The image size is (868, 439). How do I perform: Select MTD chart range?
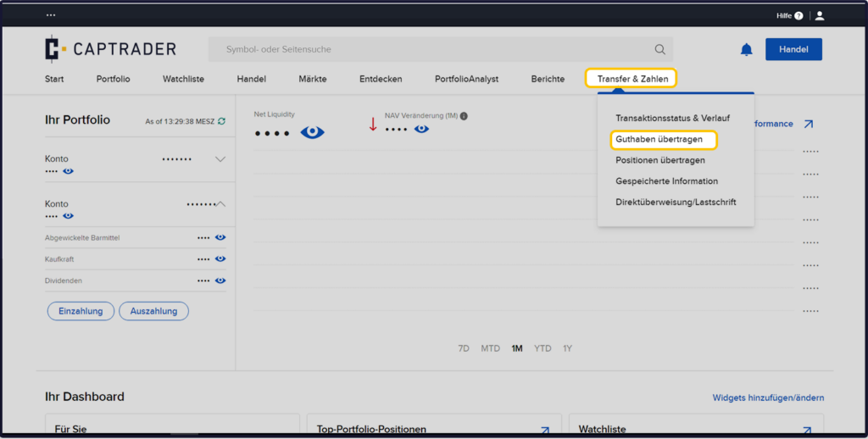[x=490, y=349]
